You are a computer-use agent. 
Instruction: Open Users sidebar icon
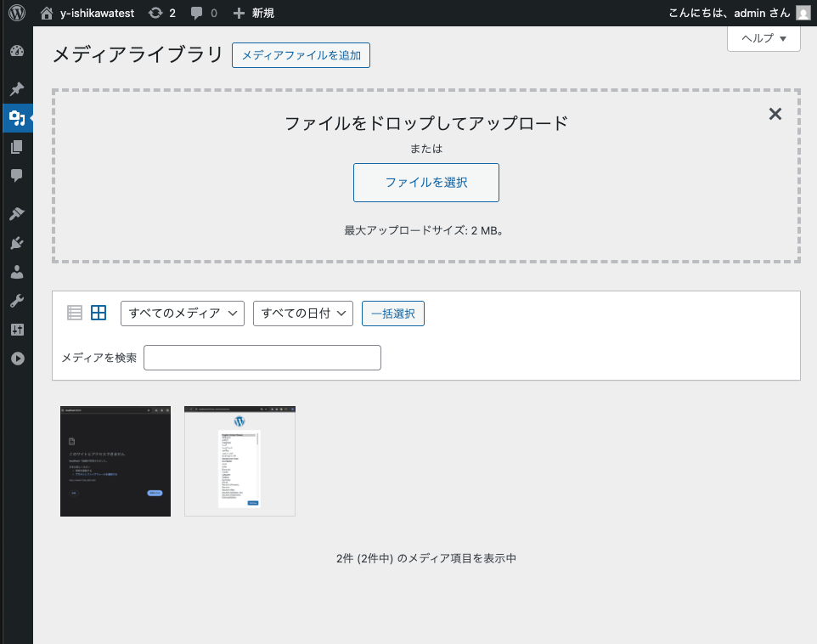pos(17,272)
